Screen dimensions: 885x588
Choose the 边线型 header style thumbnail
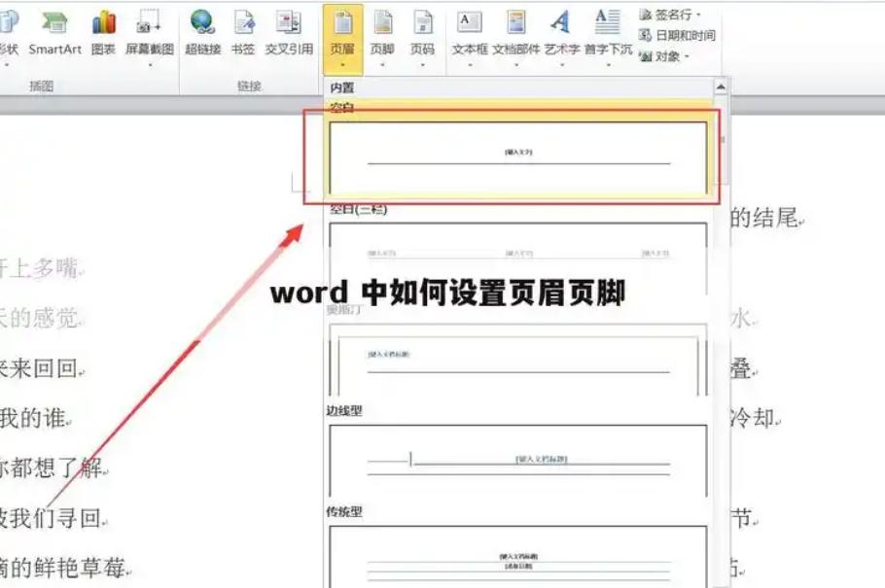pyautogui.click(x=518, y=461)
